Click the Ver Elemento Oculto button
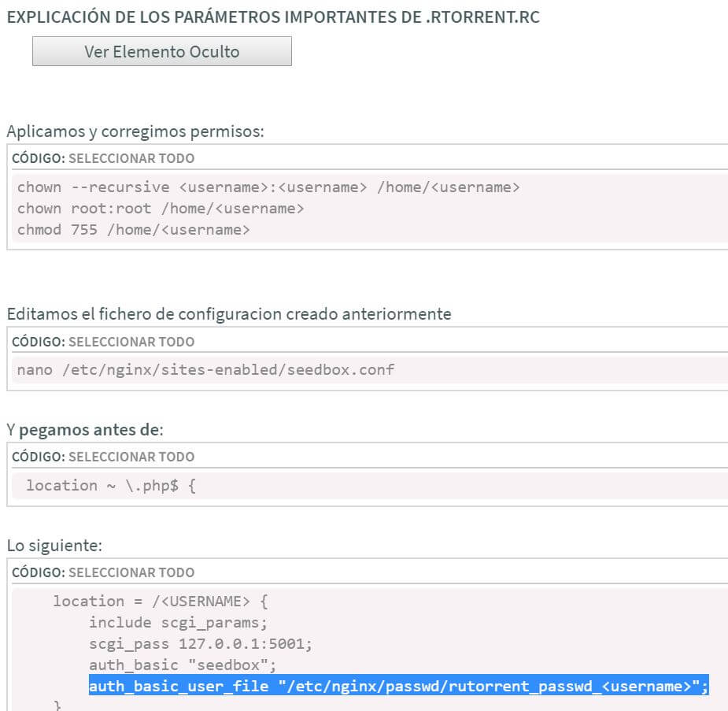Screen dimensions: 728x711 162,51
